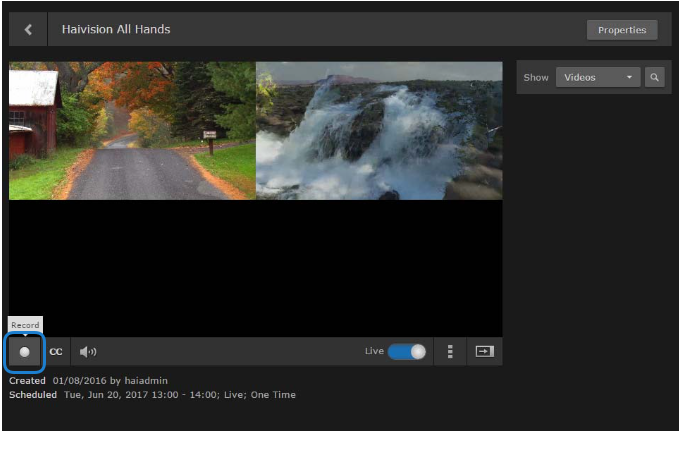The height and width of the screenshot is (451, 698).
Task: Switch off the Live toggle
Action: [407, 352]
